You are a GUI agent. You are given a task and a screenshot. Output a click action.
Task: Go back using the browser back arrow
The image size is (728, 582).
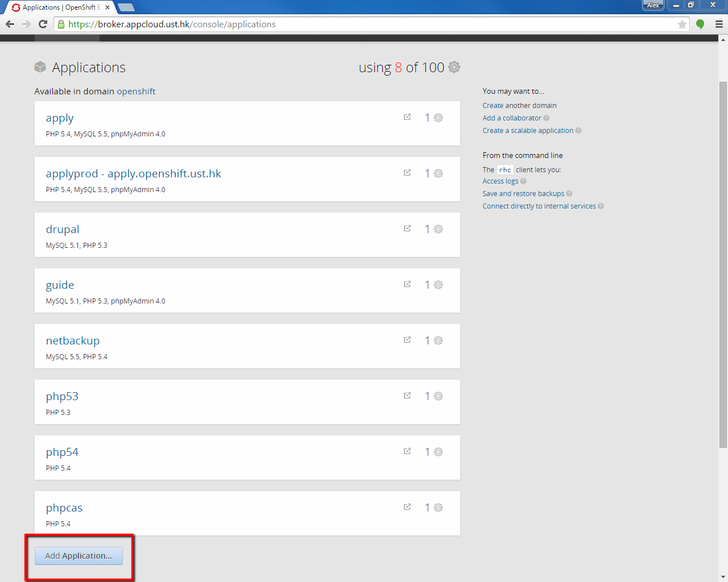pos(10,24)
